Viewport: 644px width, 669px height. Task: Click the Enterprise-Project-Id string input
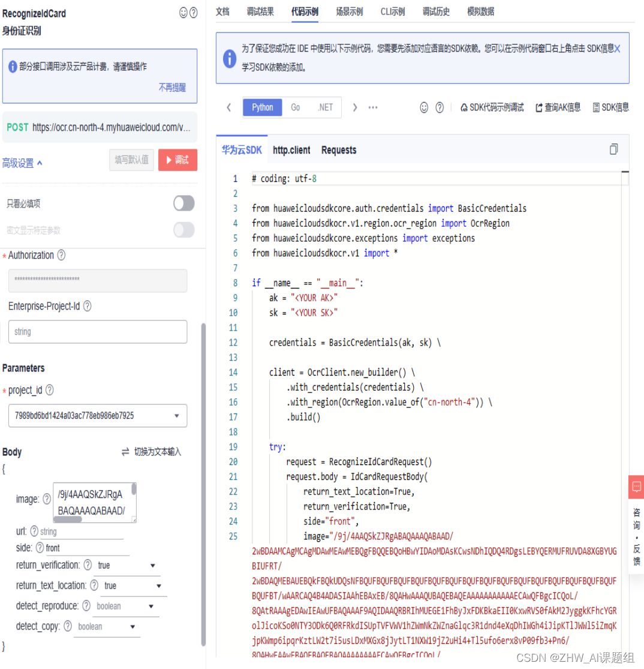click(98, 332)
